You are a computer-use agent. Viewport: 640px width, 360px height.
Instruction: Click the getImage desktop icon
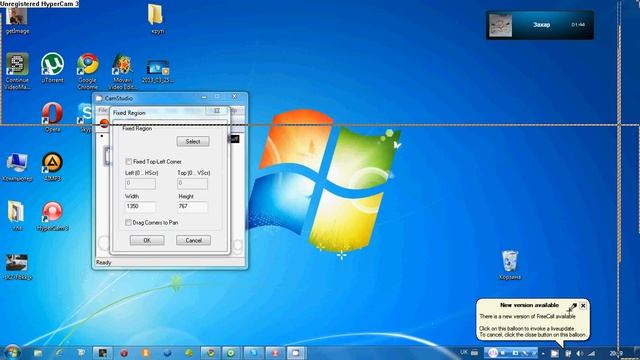click(17, 20)
